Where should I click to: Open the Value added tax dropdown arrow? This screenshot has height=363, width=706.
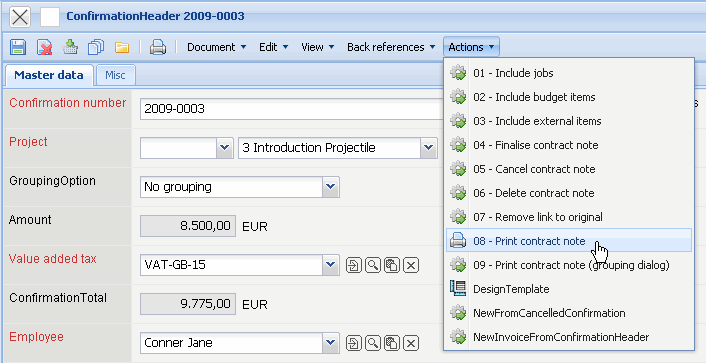point(331,265)
